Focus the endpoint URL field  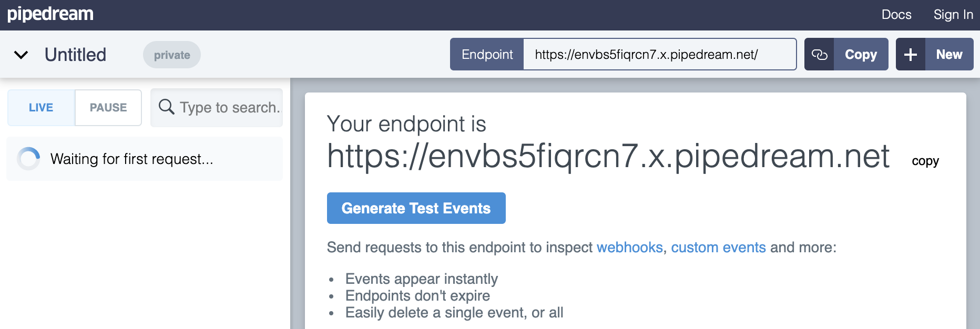(x=659, y=55)
